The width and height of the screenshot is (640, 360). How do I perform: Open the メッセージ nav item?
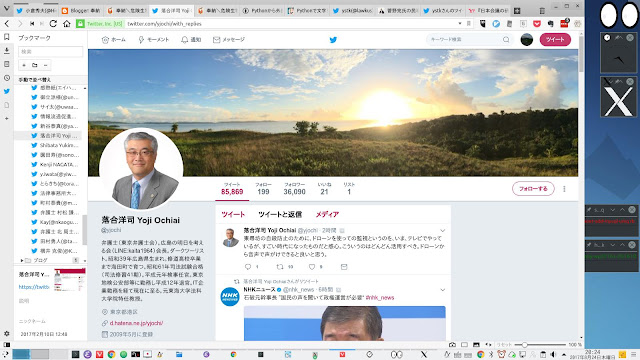tap(229, 40)
